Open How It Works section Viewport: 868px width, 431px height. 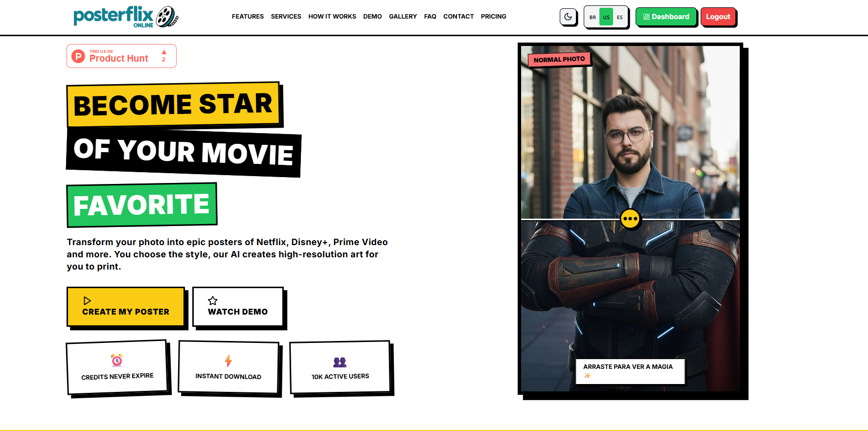click(x=332, y=17)
